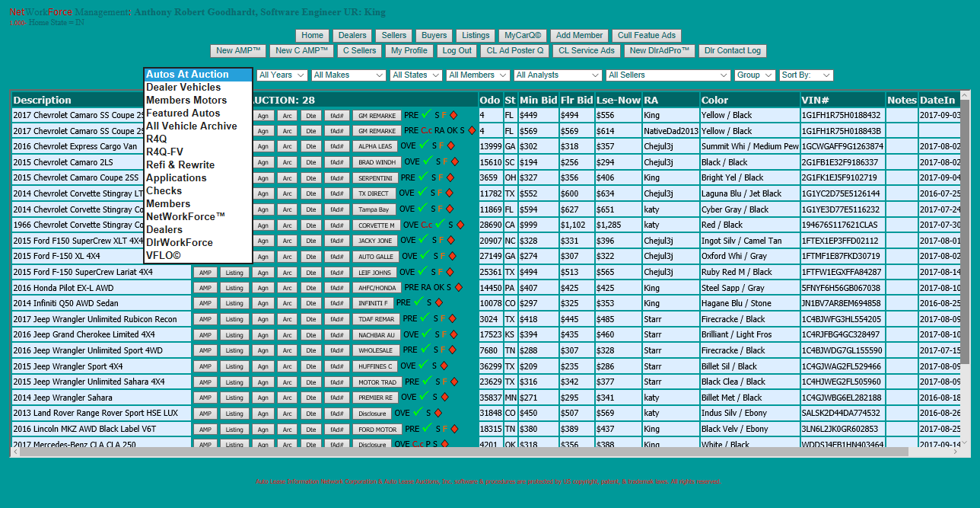Screen dimensions: 980x508
Task: Choose DlrWorkForce from the list
Action: pyautogui.click(x=198, y=243)
